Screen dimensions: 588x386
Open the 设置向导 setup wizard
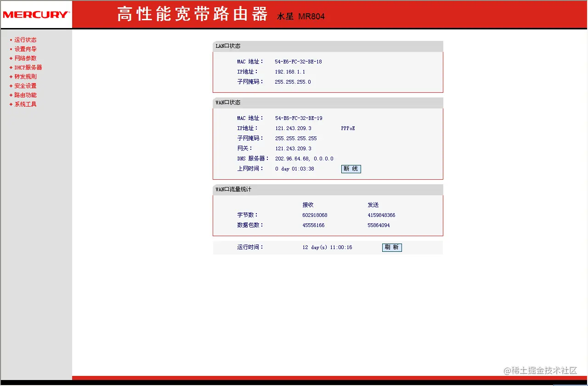(x=25, y=49)
